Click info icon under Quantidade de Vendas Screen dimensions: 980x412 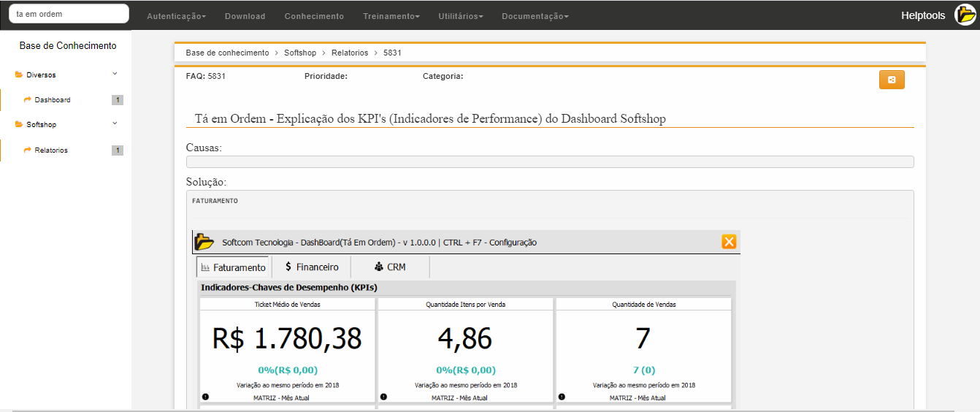point(562,397)
